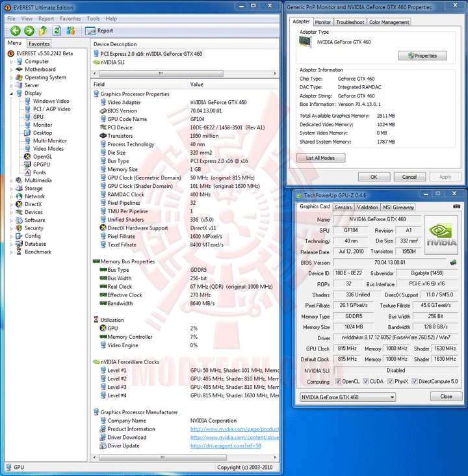Expand the Software tree node
Image resolution: width=468 pixels, height=476 pixels.
(12, 220)
